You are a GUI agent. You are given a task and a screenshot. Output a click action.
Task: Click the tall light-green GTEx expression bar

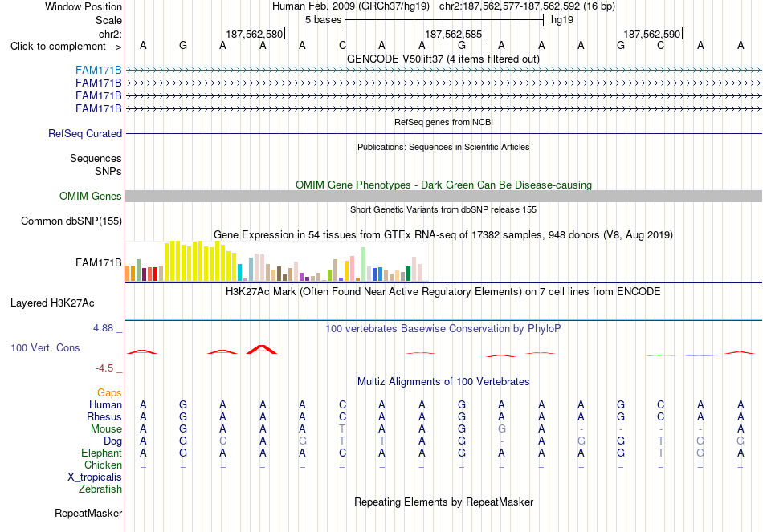(363, 264)
